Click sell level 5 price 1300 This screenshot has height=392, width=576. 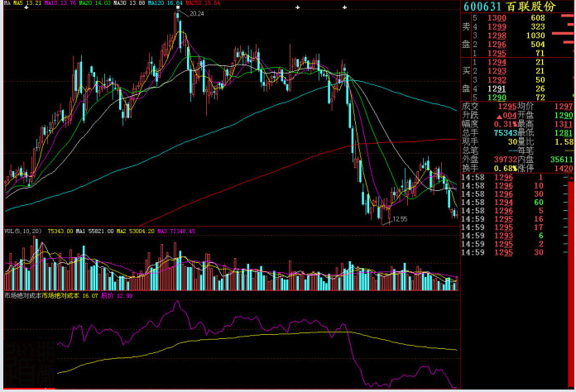[497, 17]
